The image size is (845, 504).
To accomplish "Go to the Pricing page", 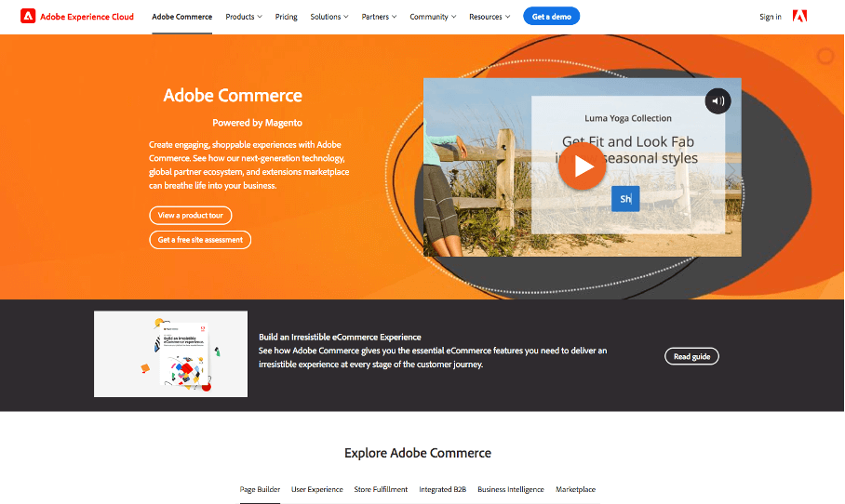I will (x=286, y=17).
